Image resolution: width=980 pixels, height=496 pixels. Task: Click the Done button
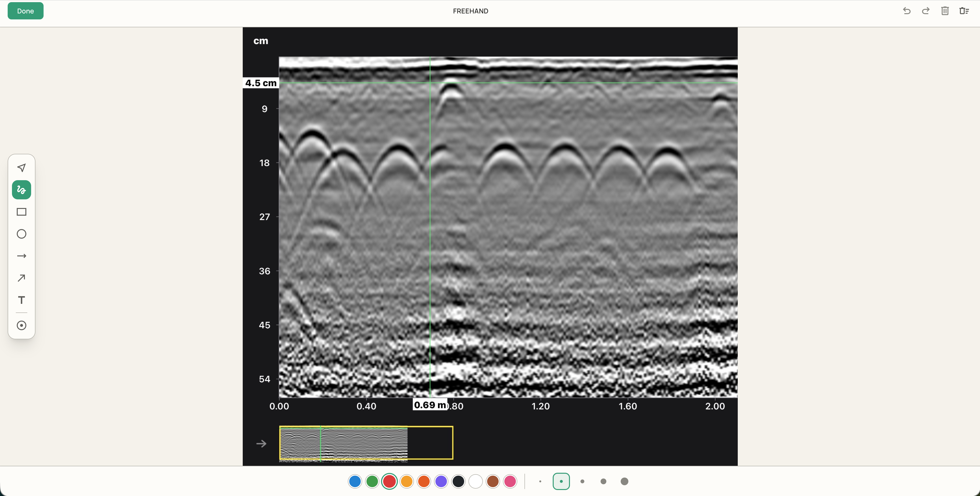coord(25,11)
